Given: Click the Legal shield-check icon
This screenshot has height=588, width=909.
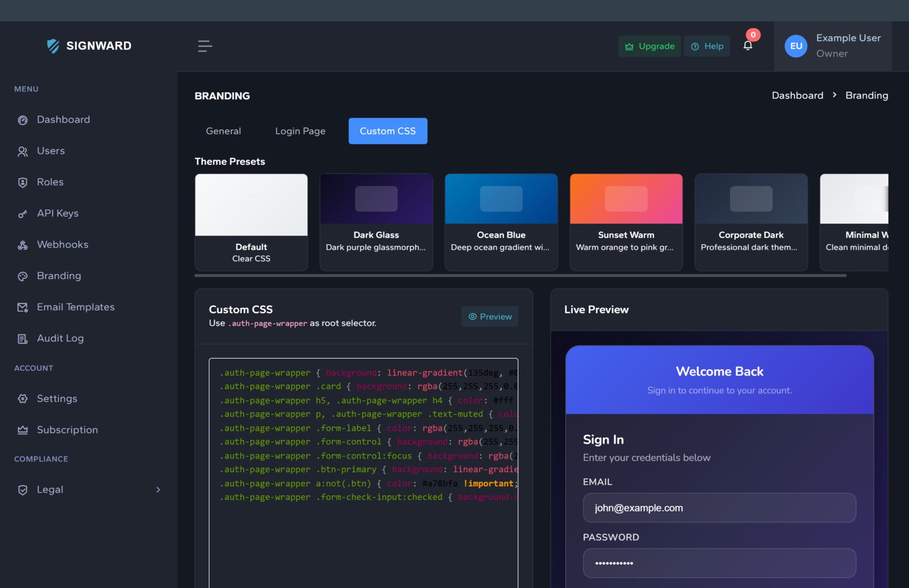Looking at the screenshot, I should pos(23,490).
